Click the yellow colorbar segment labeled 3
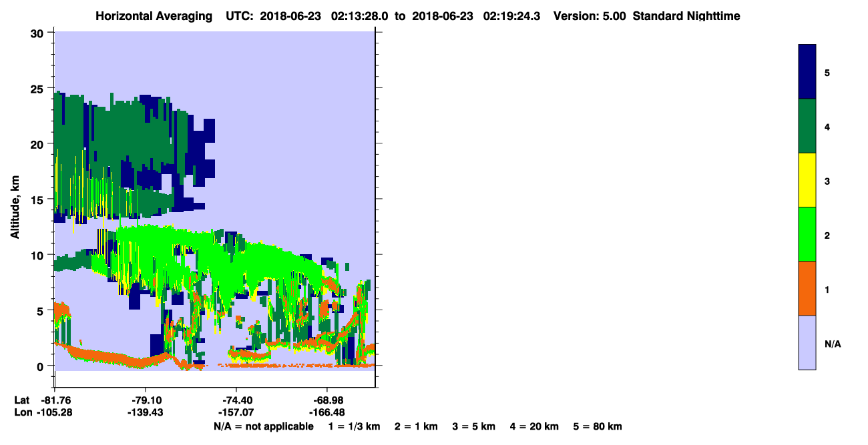 pos(807,180)
